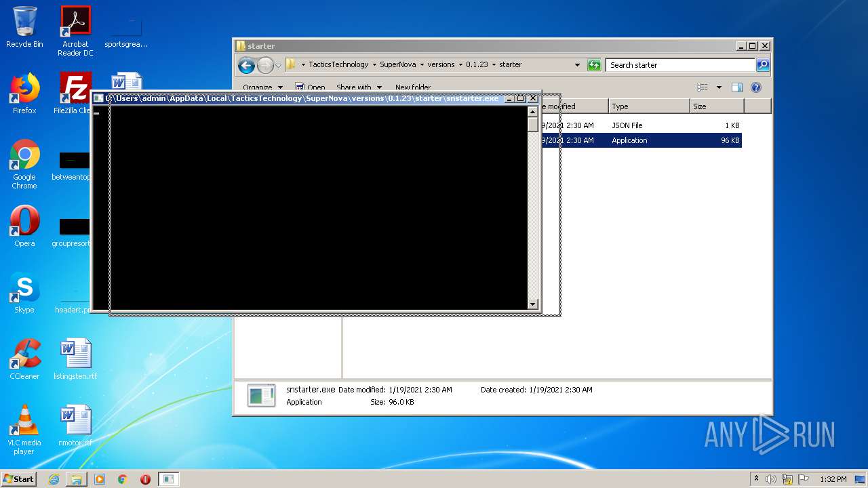Click the Start button

coord(18,479)
